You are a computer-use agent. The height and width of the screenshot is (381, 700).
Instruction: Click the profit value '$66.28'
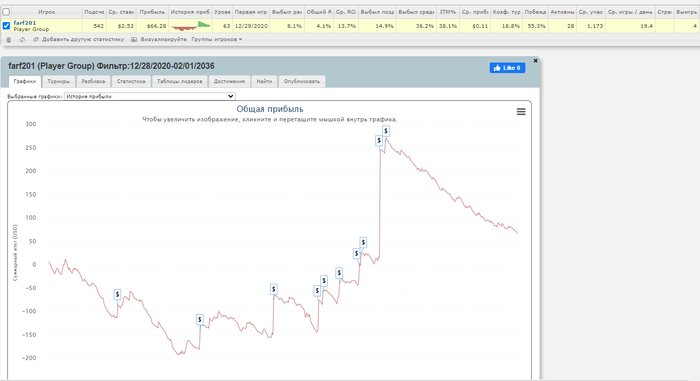click(x=157, y=26)
